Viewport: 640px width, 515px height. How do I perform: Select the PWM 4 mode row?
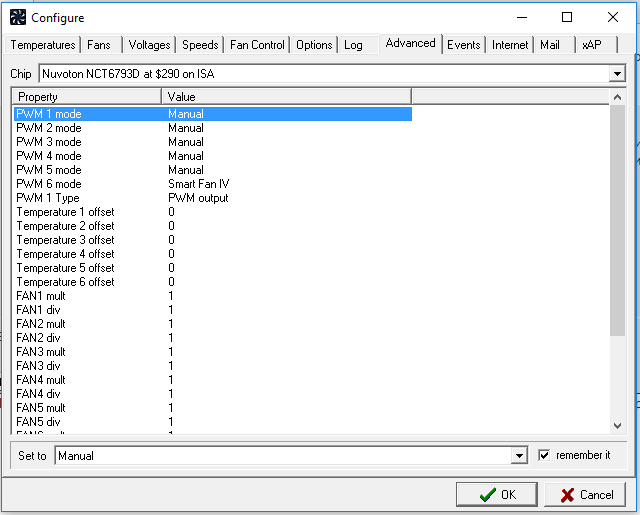tap(213, 156)
